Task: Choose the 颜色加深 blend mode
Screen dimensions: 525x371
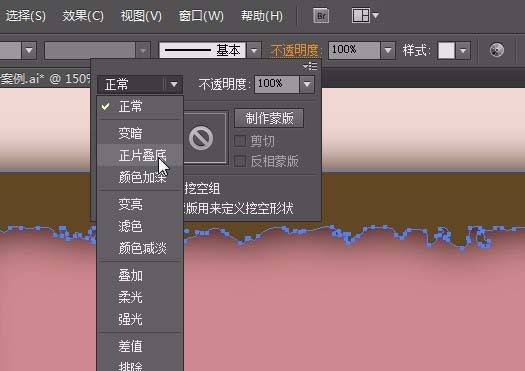Action: (140, 177)
